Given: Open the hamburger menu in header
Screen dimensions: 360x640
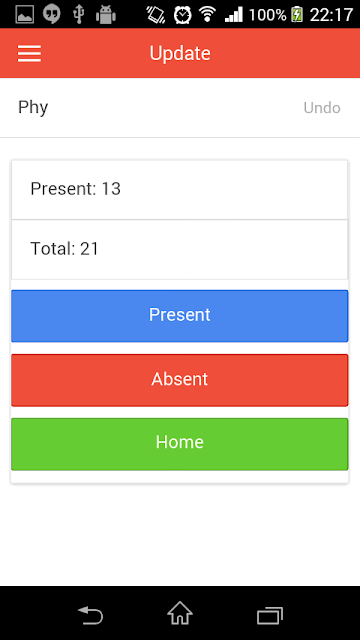Looking at the screenshot, I should [29, 53].
